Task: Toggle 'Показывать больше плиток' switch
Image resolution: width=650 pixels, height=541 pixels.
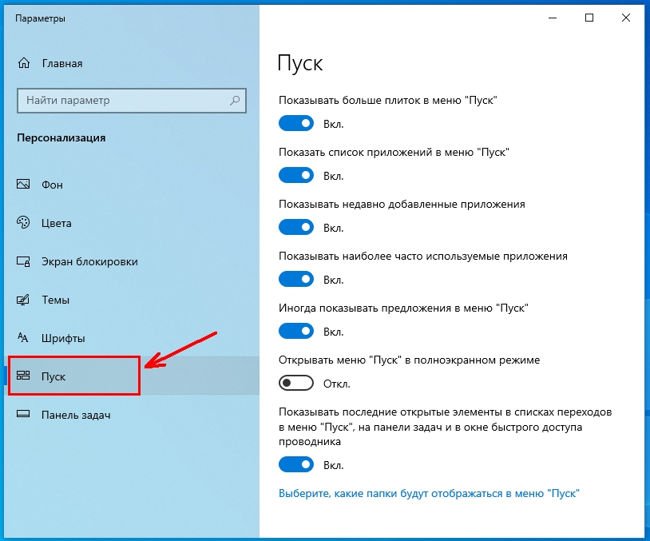Action: click(x=296, y=124)
